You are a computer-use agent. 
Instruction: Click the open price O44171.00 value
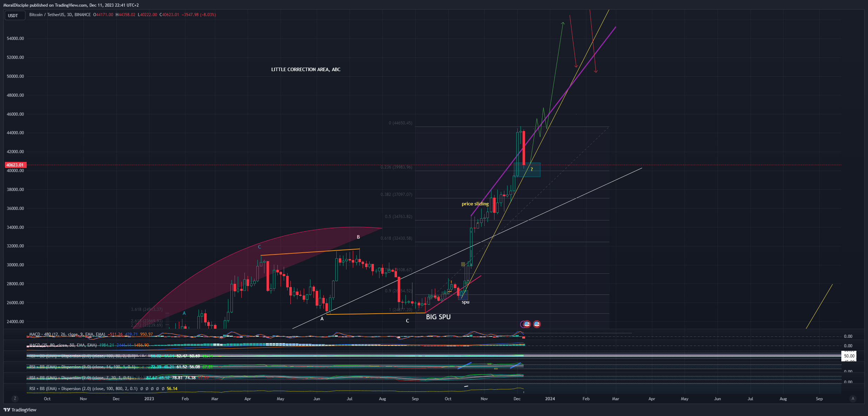103,15
